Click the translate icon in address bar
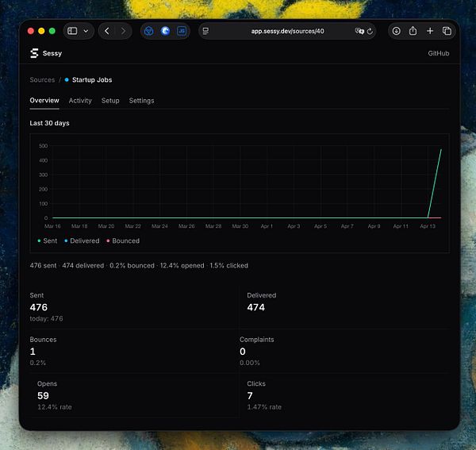Image resolution: width=476 pixels, height=450 pixels. (x=359, y=31)
